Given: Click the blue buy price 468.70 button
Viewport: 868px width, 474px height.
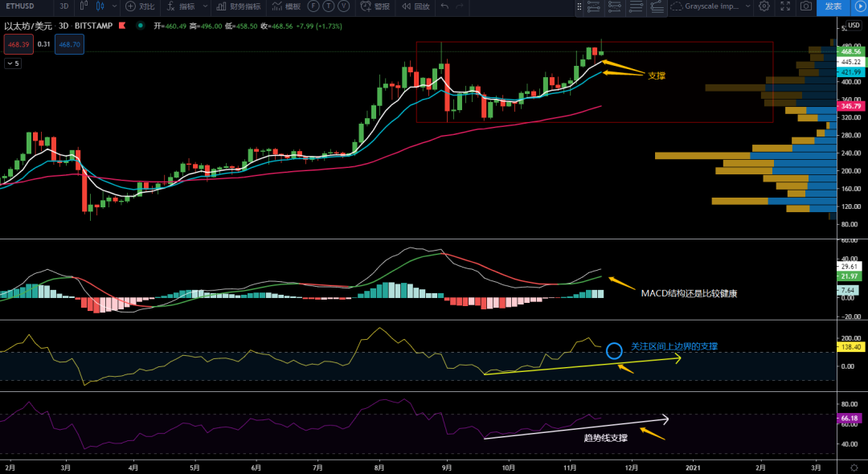Looking at the screenshot, I should point(69,44).
